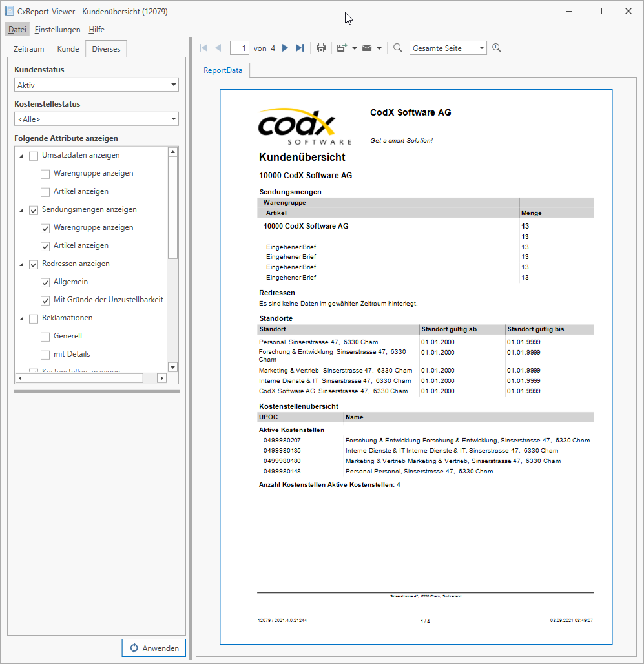Send the report via the email icon
This screenshot has width=644, height=664.
pos(367,47)
